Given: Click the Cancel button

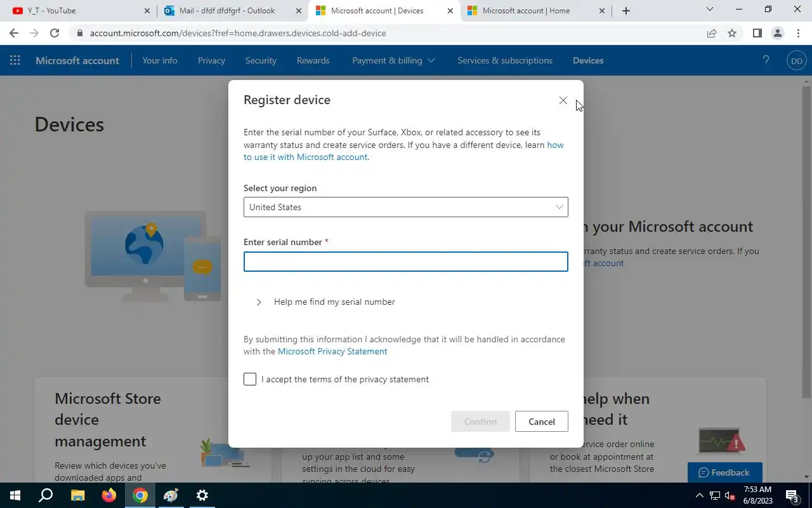Looking at the screenshot, I should [541, 422].
